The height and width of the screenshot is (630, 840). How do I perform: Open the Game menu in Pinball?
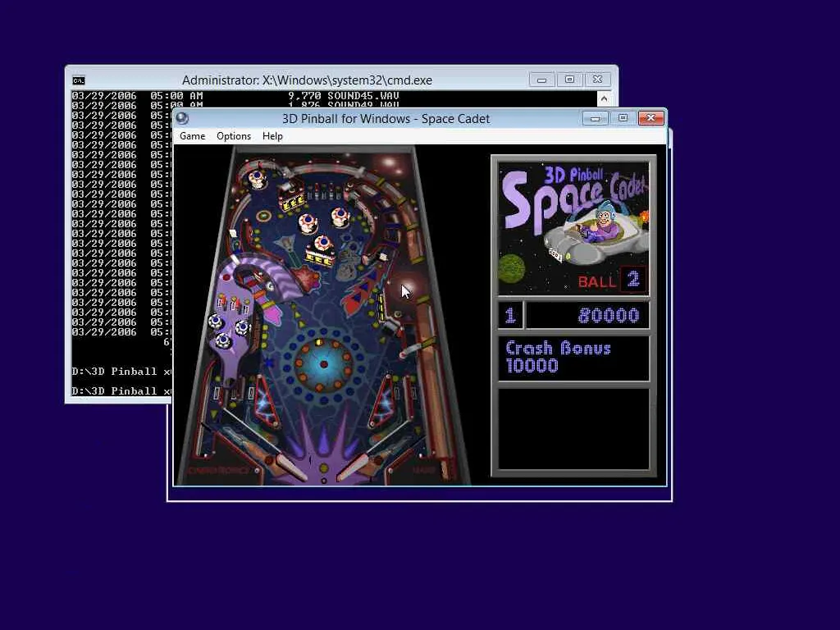click(x=192, y=136)
